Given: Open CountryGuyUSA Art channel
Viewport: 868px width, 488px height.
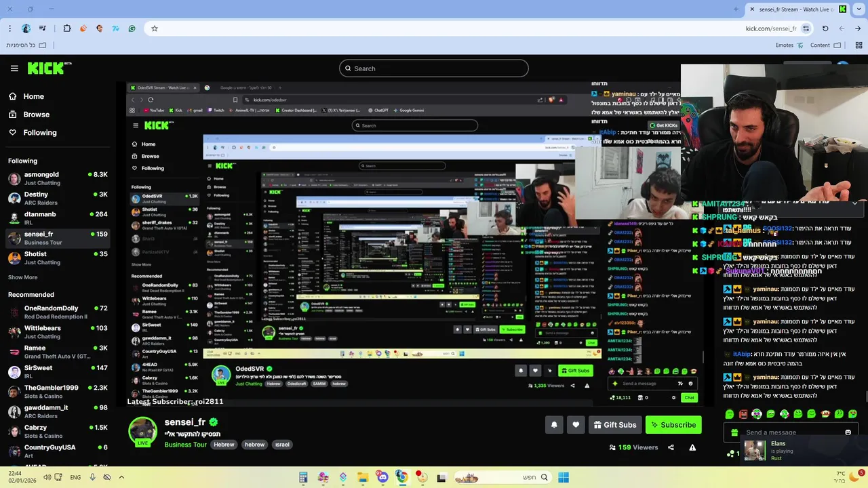Looking at the screenshot, I should click(58, 451).
